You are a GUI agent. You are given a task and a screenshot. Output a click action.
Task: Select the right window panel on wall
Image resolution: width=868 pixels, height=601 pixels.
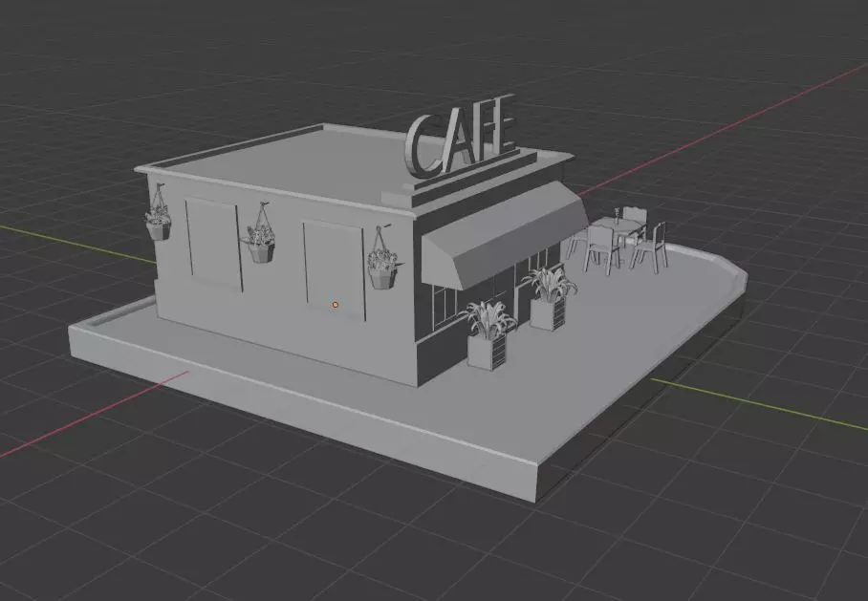point(334,269)
